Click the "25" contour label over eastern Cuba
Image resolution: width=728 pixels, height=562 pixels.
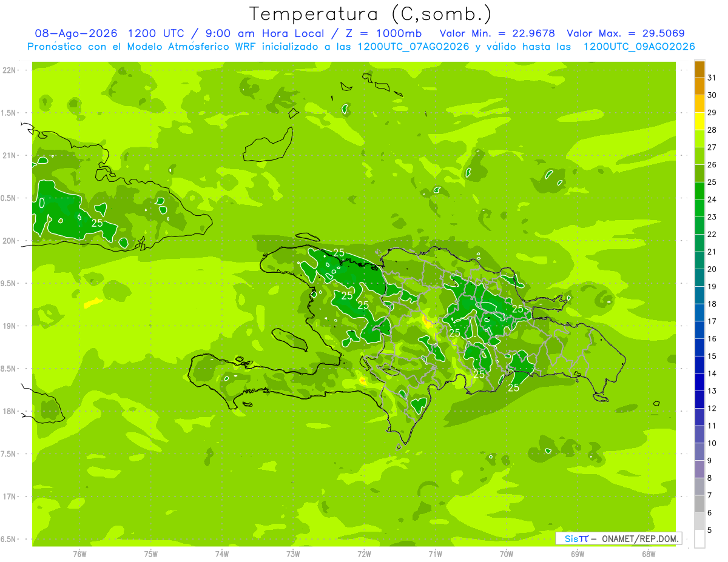[x=97, y=222]
